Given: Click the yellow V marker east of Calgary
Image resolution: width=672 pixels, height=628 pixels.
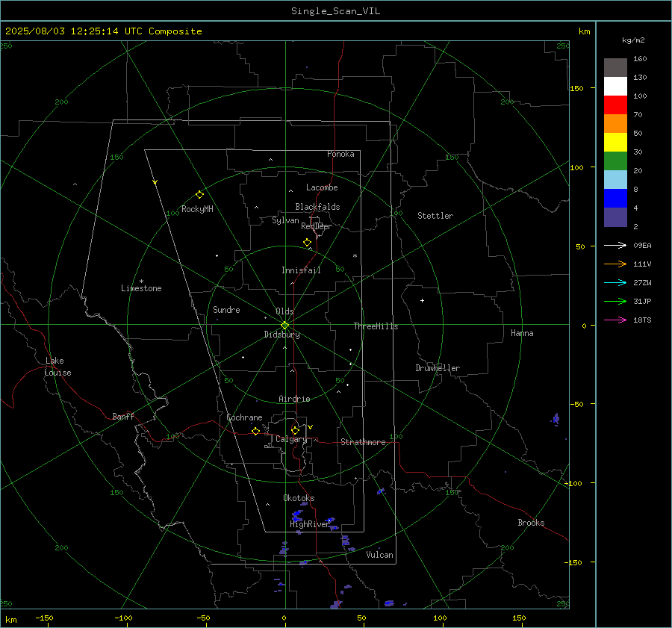Looking at the screenshot, I should click(x=311, y=427).
